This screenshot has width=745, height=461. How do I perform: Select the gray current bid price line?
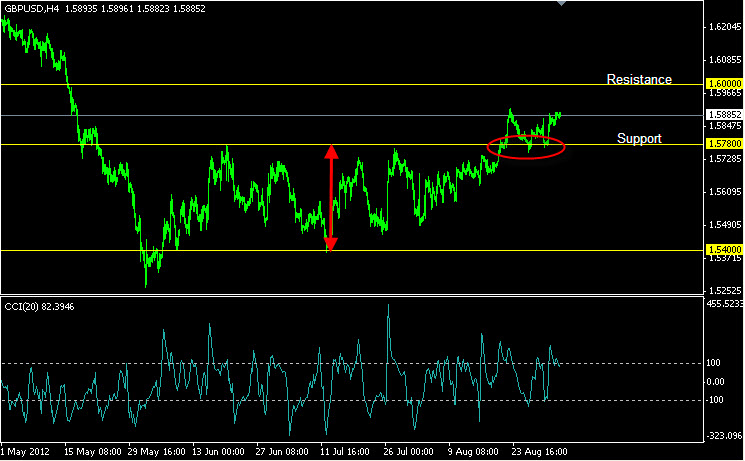click(x=352, y=115)
